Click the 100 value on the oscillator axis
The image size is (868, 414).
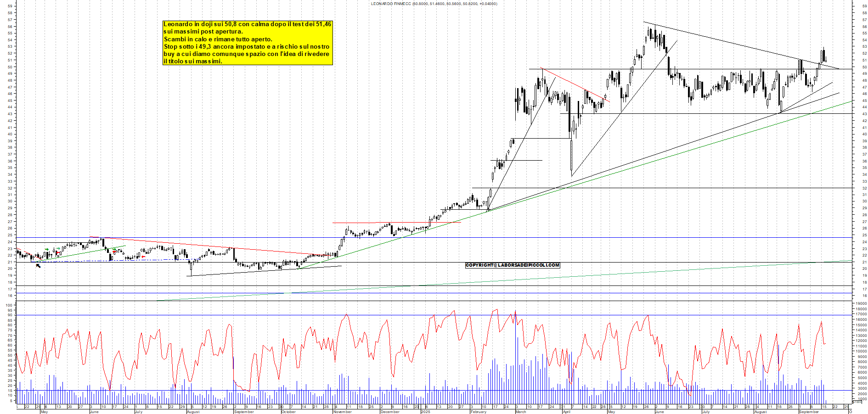tap(9, 305)
